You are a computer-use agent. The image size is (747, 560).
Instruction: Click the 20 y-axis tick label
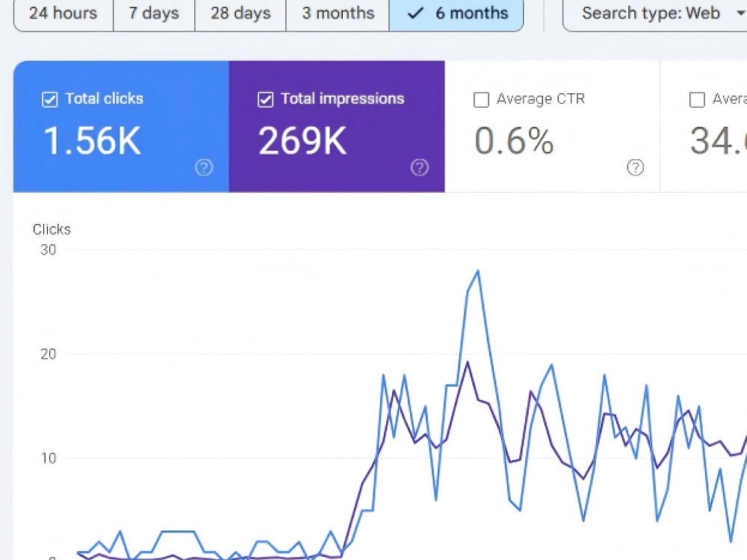[48, 354]
